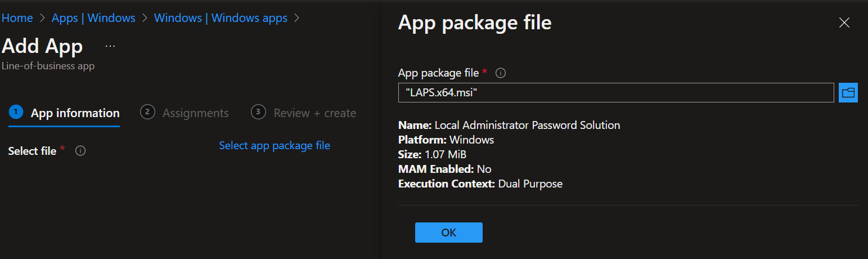Click Select app package file link

(275, 145)
